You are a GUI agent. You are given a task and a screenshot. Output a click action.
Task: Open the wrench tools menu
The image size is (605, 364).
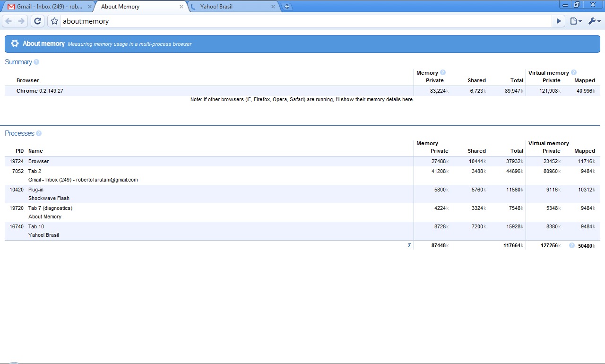594,21
